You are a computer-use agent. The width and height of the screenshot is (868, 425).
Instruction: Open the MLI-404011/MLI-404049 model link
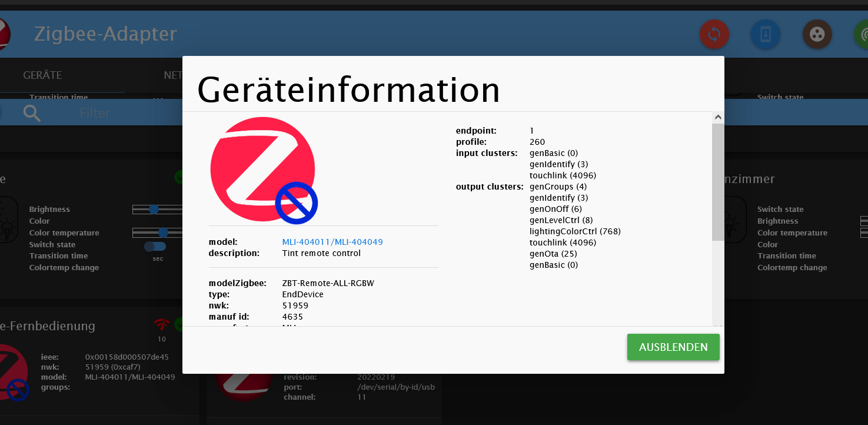click(x=332, y=242)
